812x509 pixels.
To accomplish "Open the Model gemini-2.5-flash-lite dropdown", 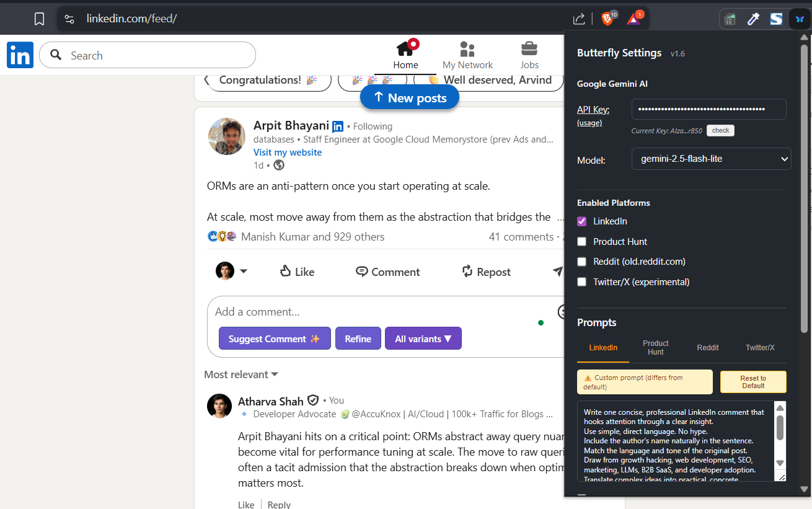I will tap(711, 159).
